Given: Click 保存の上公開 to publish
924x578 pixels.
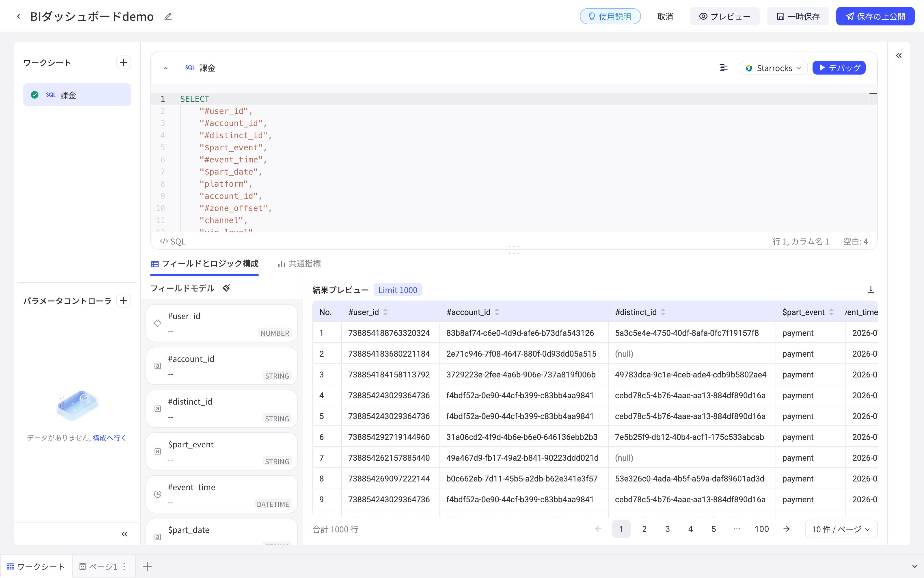Looking at the screenshot, I should 875,16.
